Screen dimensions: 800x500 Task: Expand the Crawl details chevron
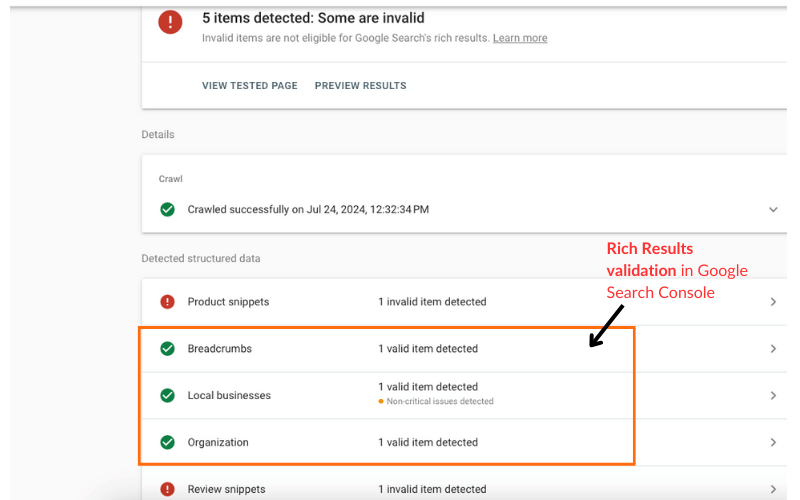773,210
